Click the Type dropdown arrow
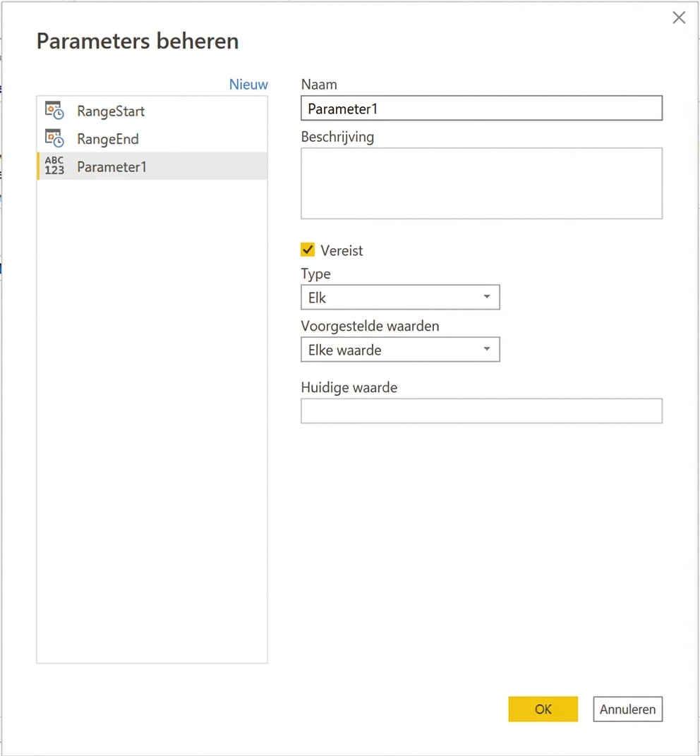The width and height of the screenshot is (700, 756). point(487,297)
